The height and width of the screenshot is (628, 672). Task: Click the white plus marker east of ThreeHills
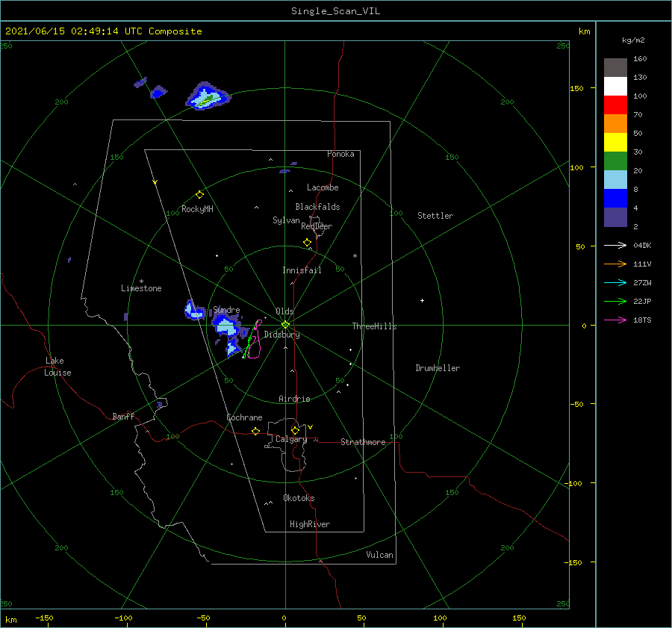[x=422, y=300]
